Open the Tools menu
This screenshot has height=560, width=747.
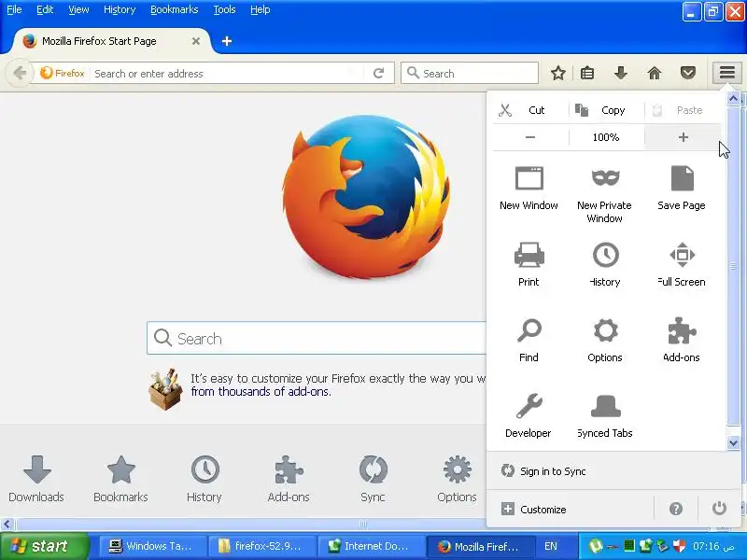point(224,9)
